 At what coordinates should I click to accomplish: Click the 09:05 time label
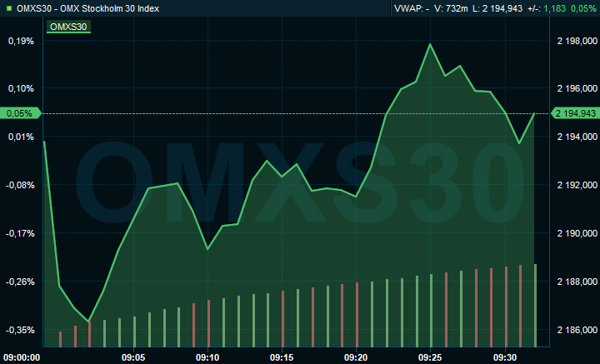(133, 357)
